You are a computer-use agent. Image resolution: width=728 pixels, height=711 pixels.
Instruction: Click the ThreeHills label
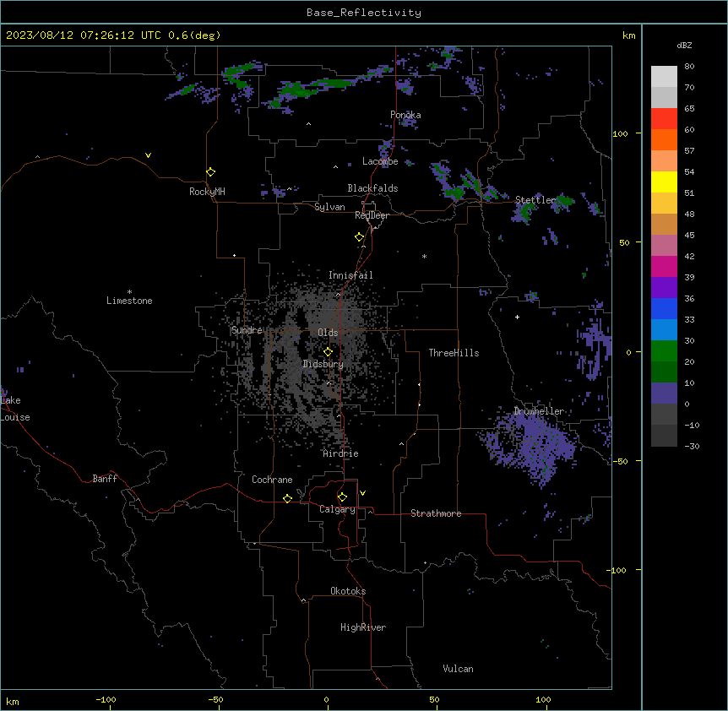click(x=454, y=353)
